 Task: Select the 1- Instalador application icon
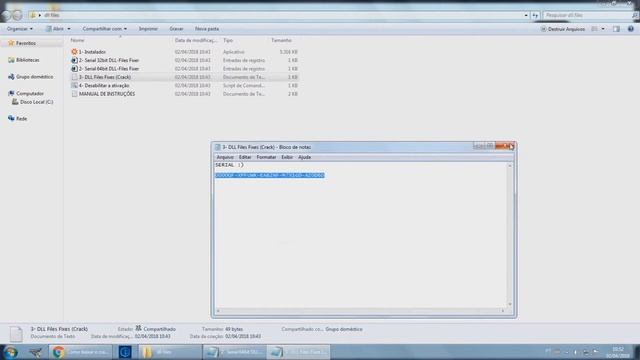point(74,52)
